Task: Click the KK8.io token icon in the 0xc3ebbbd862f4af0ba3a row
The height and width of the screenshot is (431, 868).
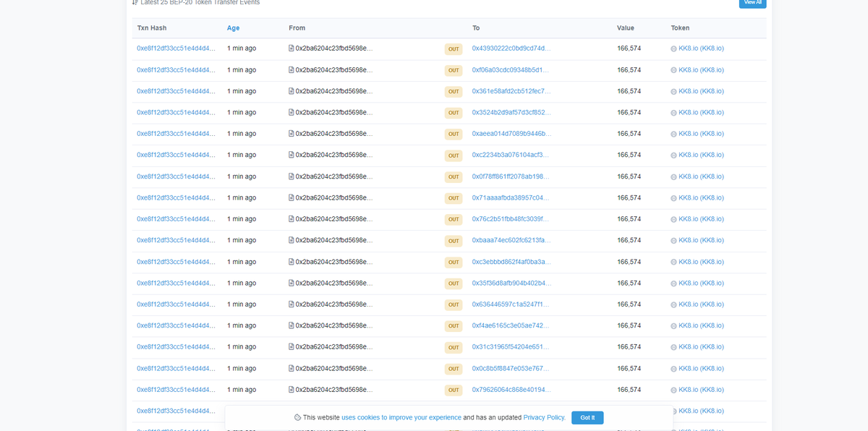Action: 674,262
